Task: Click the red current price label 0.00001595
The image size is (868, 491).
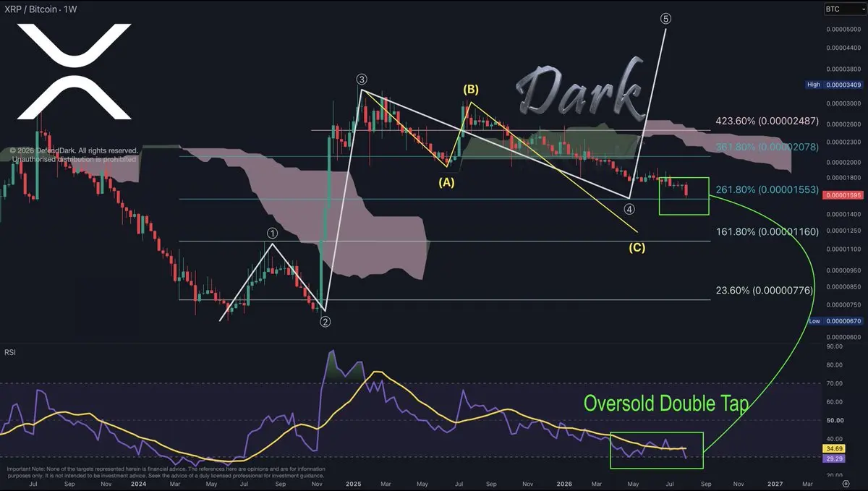Action: (843, 195)
